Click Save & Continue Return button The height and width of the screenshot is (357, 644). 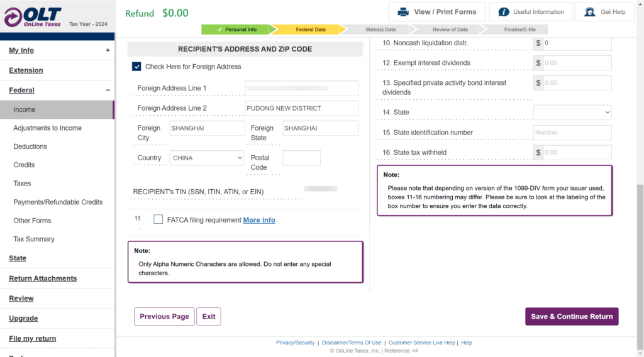[x=572, y=316]
